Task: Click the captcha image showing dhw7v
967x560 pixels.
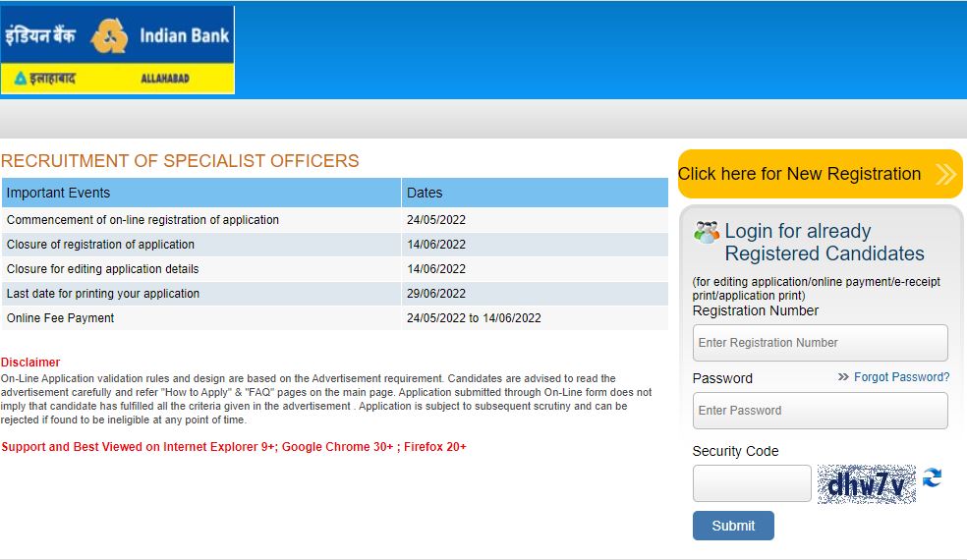Action: pos(866,484)
